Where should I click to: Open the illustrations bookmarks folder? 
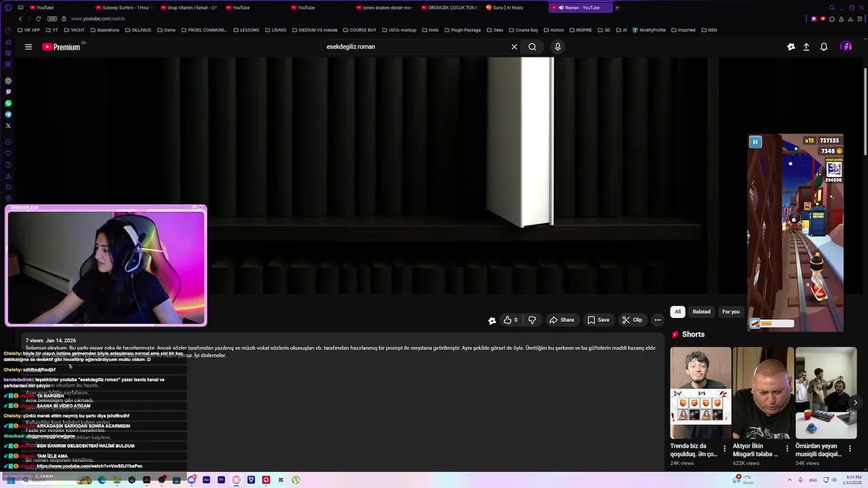(104, 30)
